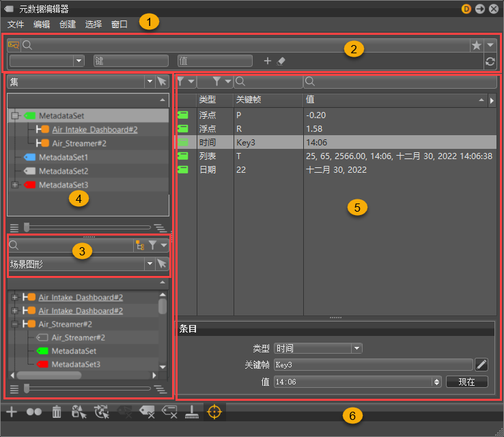Open the 编辑 menu

pyautogui.click(x=42, y=24)
